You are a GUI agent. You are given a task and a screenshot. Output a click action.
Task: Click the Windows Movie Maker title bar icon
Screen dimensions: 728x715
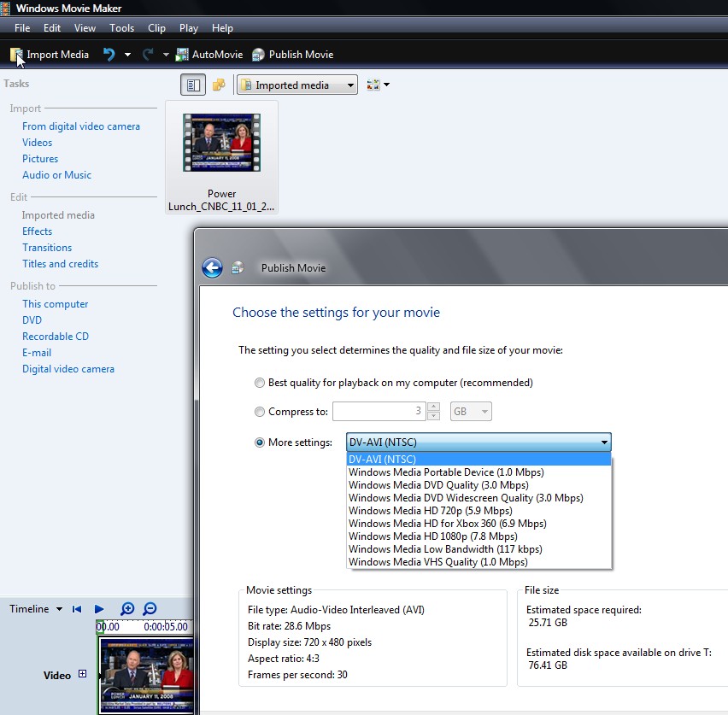click(x=5, y=9)
